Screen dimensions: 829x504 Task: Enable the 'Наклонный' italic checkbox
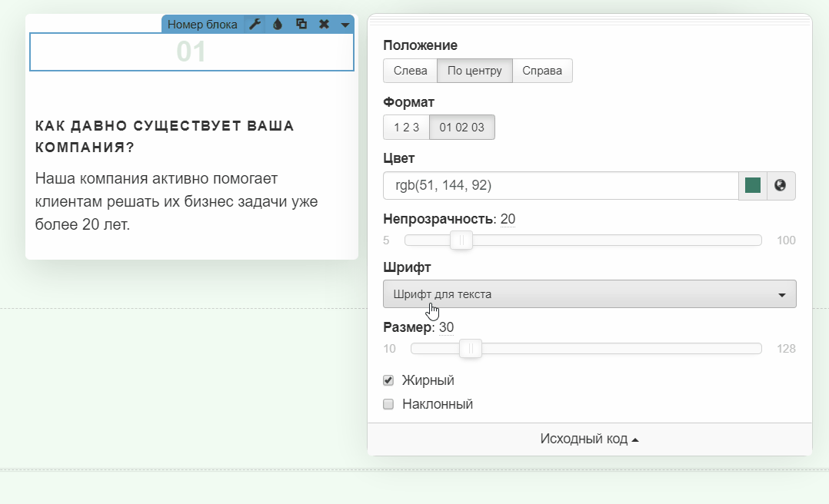pos(388,404)
